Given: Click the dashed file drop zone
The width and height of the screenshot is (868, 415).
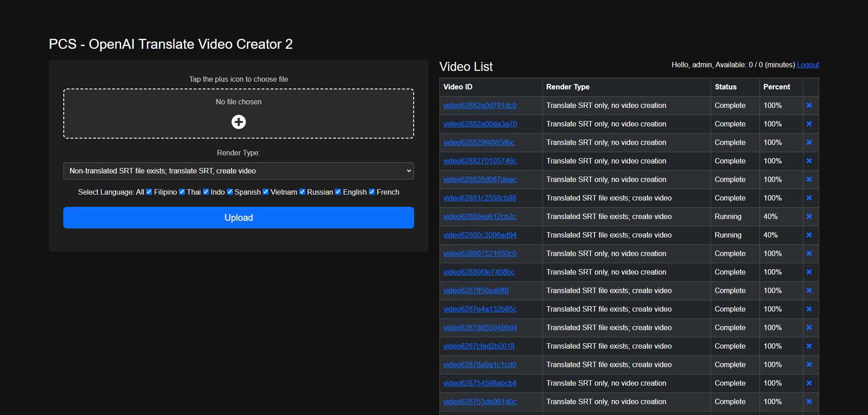Looking at the screenshot, I should (x=239, y=113).
